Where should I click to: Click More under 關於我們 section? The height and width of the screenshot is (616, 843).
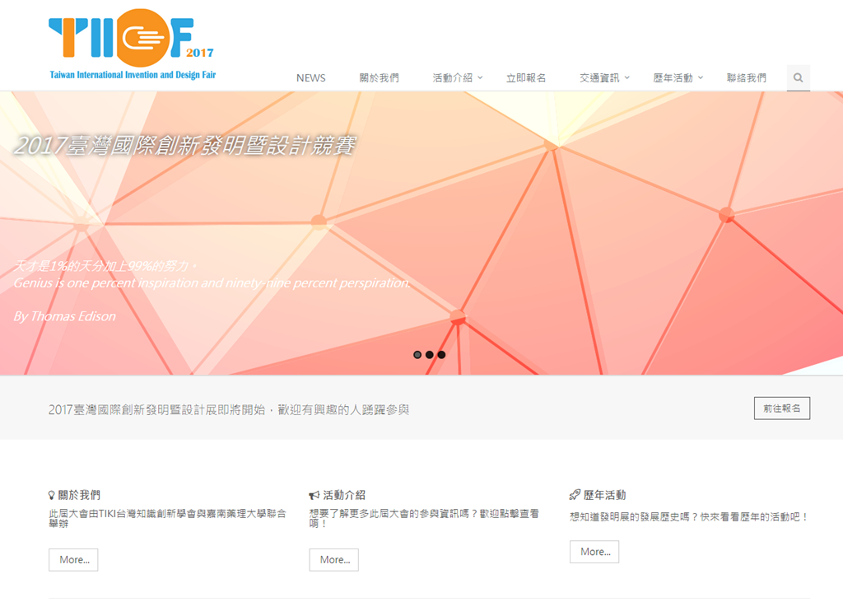point(73,560)
